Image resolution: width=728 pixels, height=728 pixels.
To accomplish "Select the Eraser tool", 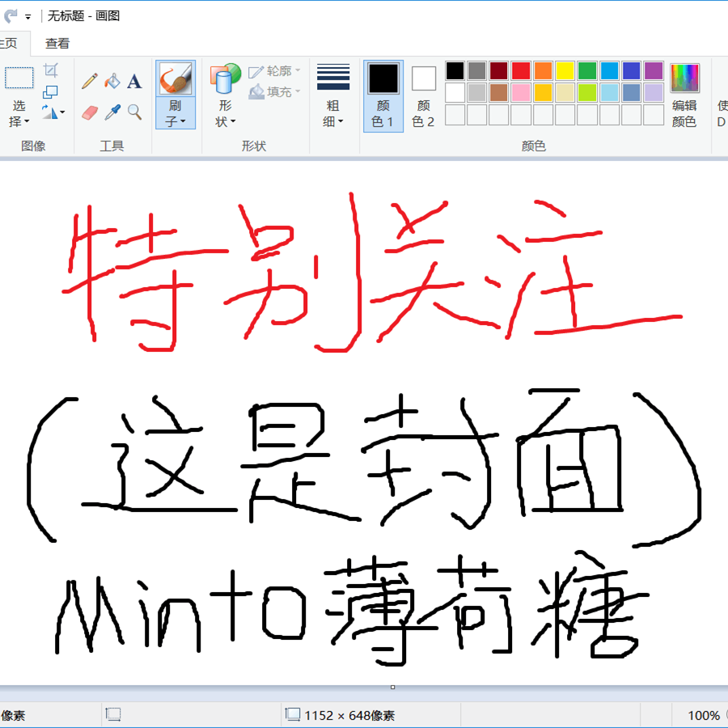I will 90,112.
